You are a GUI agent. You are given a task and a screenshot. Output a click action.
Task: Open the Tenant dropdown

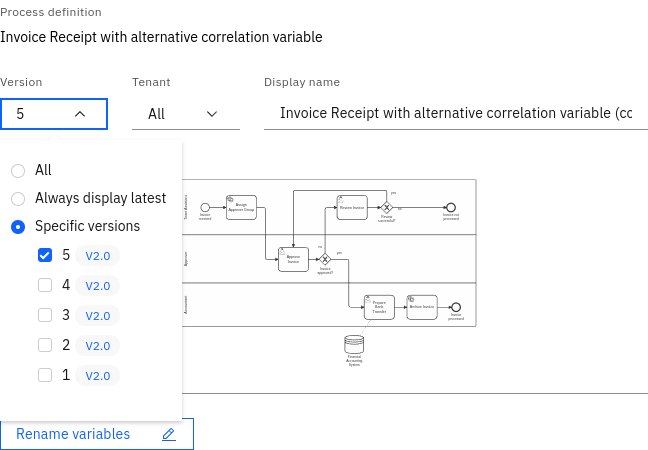[x=185, y=114]
